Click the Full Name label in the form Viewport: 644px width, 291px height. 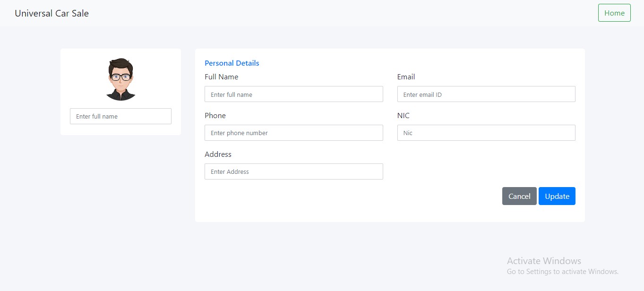[x=221, y=77]
